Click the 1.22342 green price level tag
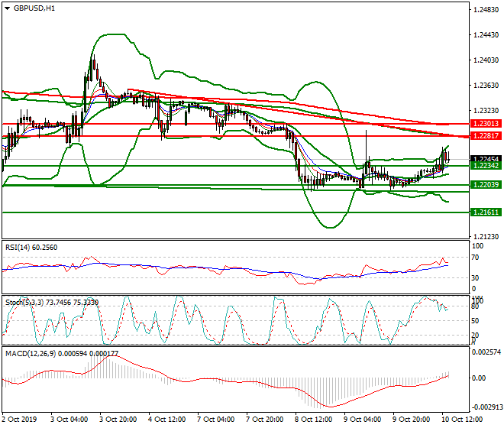Image resolution: width=504 pixels, height=428 pixels. pos(486,166)
